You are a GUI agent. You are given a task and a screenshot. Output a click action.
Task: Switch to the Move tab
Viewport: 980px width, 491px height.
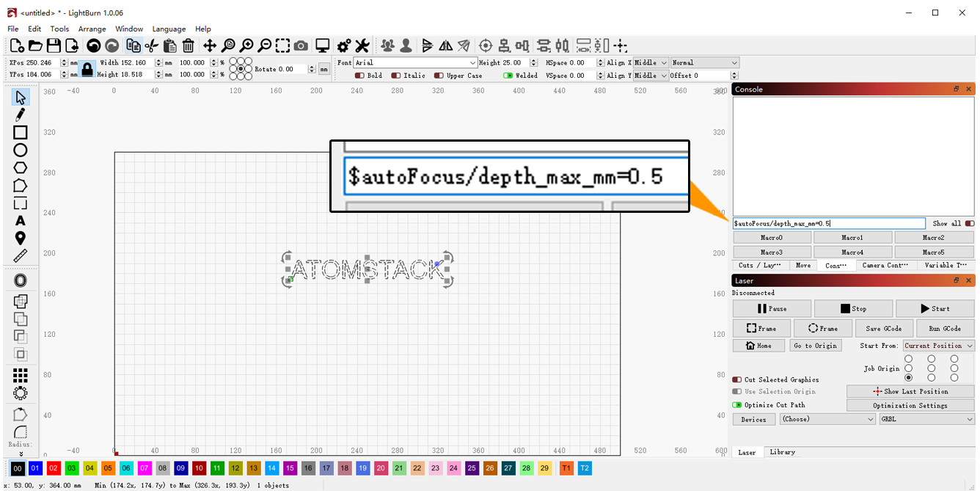point(803,265)
